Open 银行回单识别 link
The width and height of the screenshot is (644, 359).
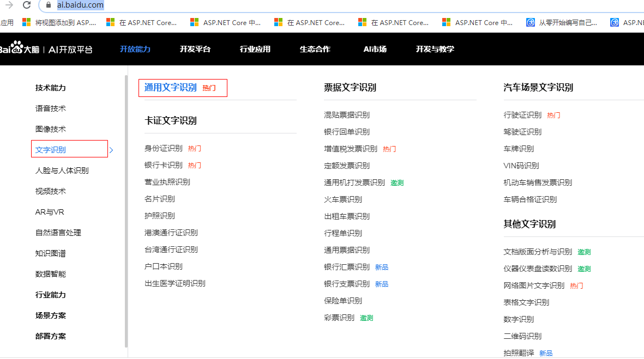coord(347,132)
